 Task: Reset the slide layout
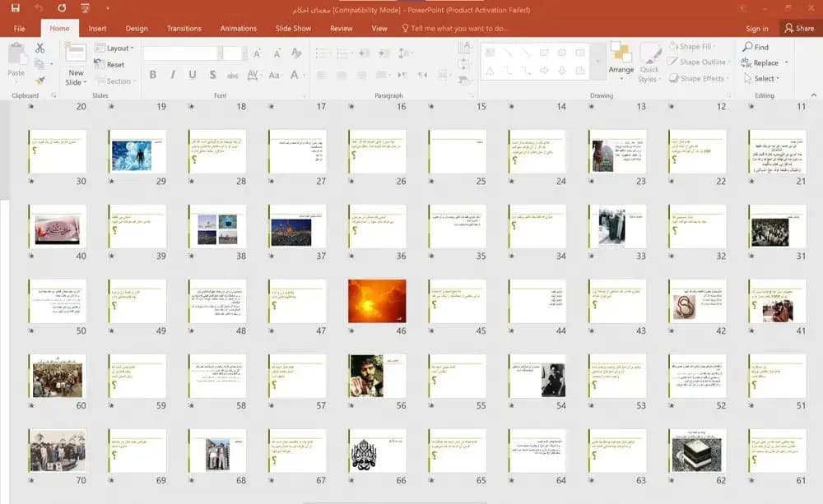coord(109,64)
